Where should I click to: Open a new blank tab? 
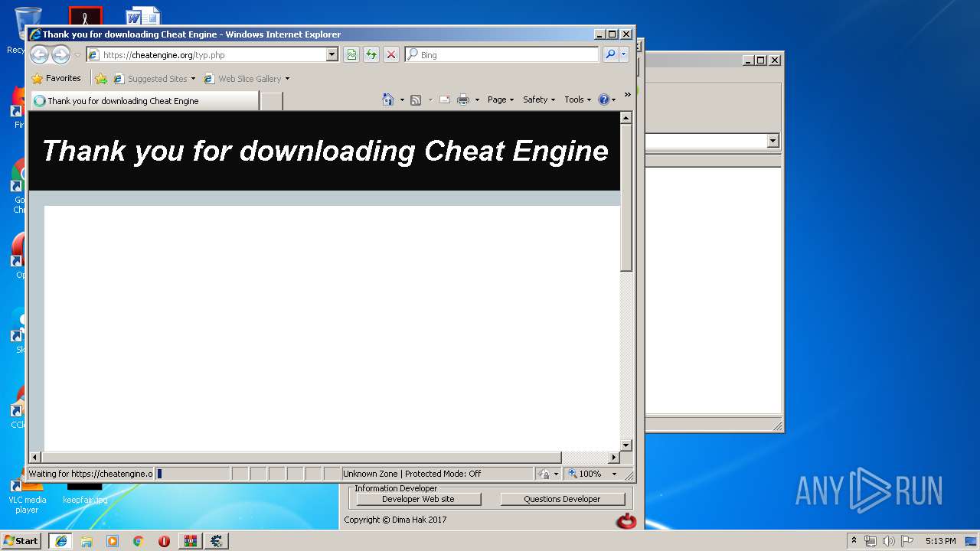pyautogui.click(x=271, y=101)
